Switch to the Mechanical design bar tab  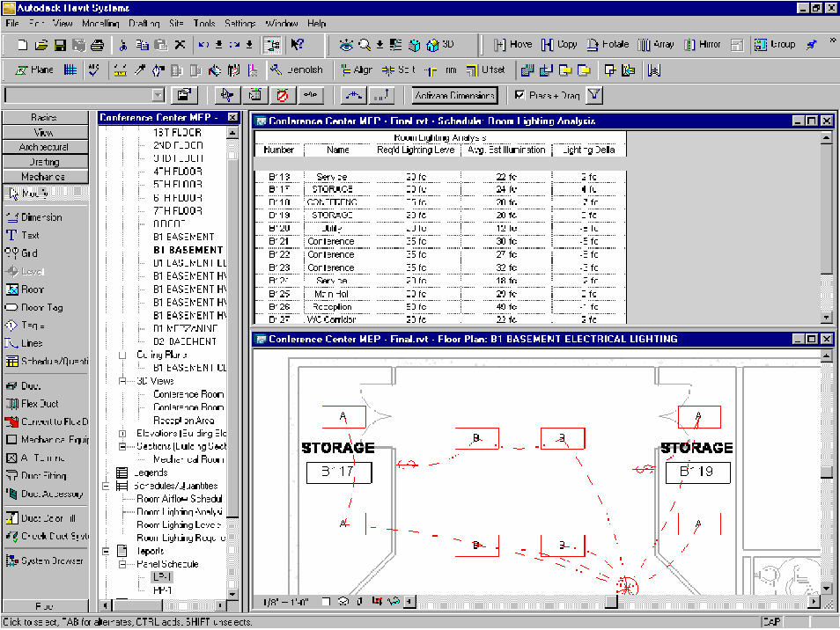[x=45, y=177]
